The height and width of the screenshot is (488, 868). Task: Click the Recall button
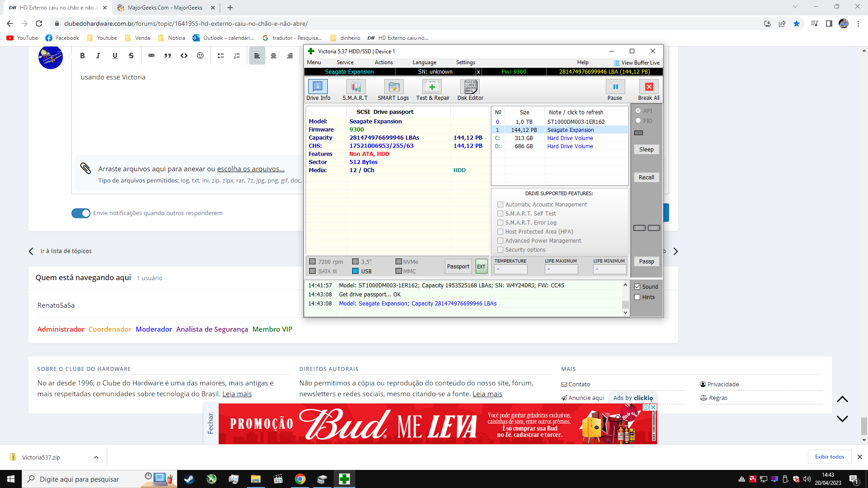pos(646,178)
